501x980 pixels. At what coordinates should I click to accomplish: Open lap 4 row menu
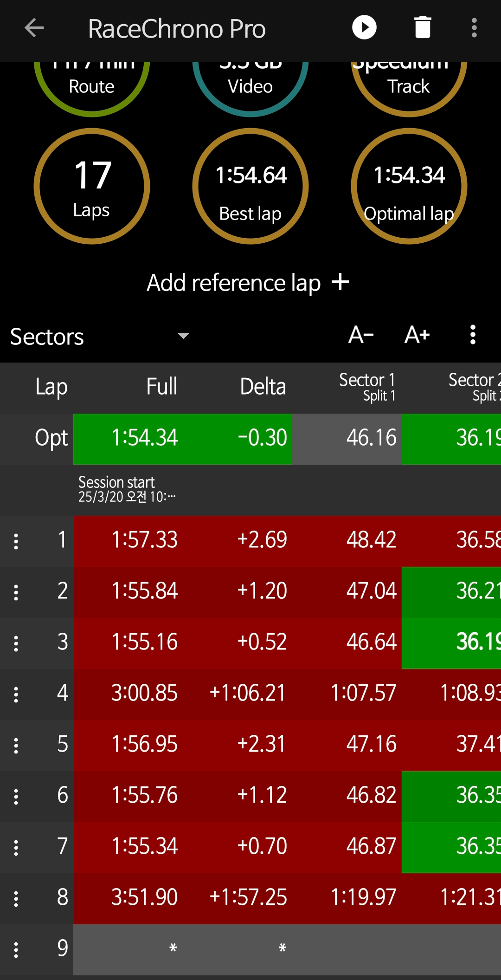tap(16, 694)
